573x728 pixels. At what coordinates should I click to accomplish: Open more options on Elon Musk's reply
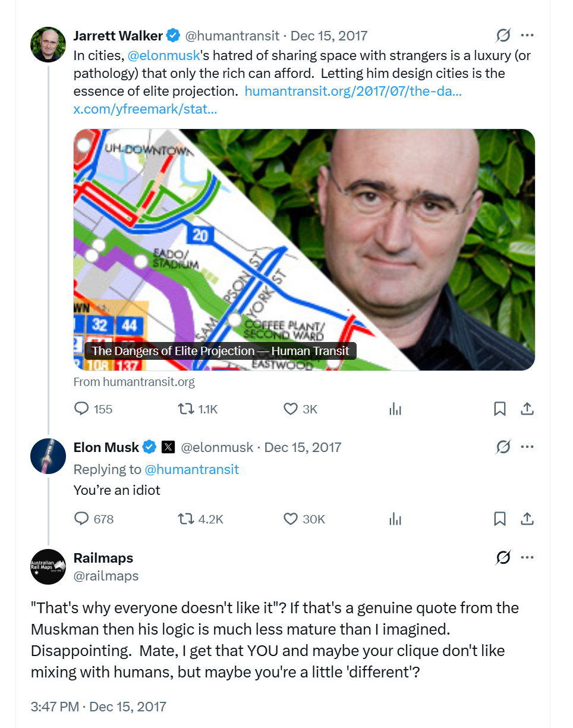click(x=527, y=447)
